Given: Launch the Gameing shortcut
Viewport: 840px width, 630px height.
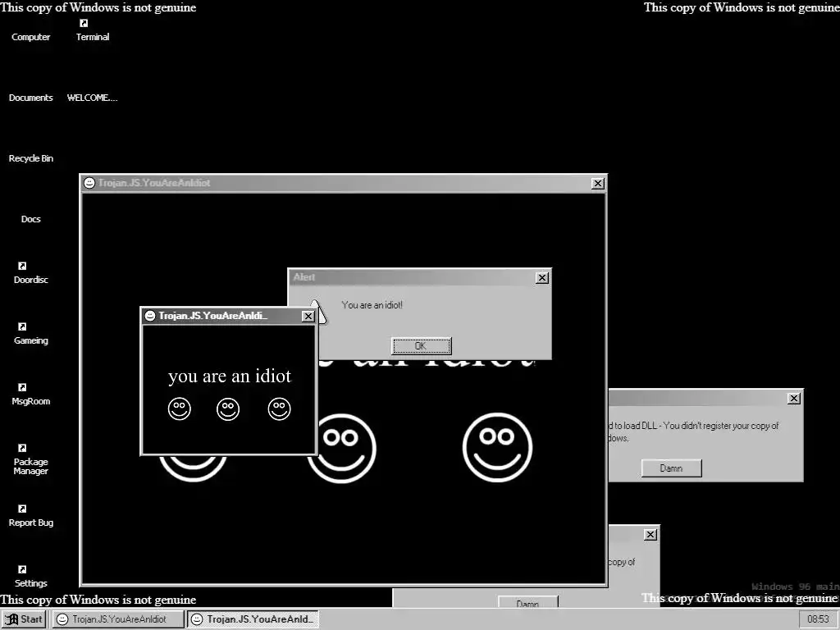Looking at the screenshot, I should pos(30,334).
